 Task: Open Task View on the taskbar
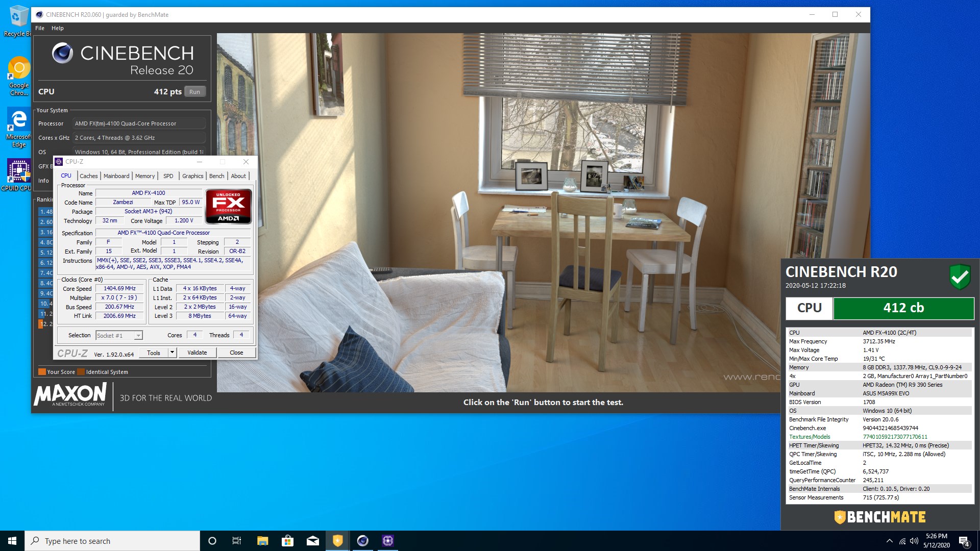point(237,541)
